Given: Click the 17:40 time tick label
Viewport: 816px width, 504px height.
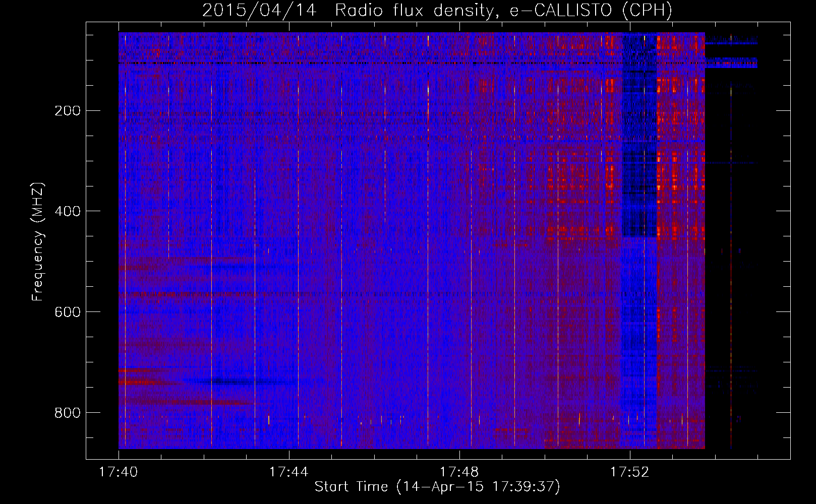Looking at the screenshot, I should click(x=119, y=472).
